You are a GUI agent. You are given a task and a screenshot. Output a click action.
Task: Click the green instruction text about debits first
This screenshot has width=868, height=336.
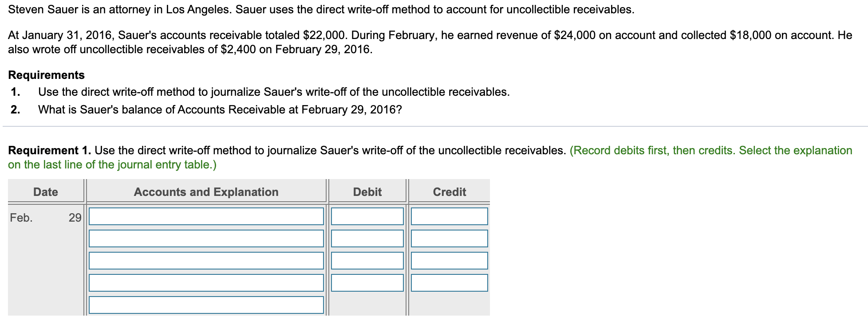pos(430,157)
